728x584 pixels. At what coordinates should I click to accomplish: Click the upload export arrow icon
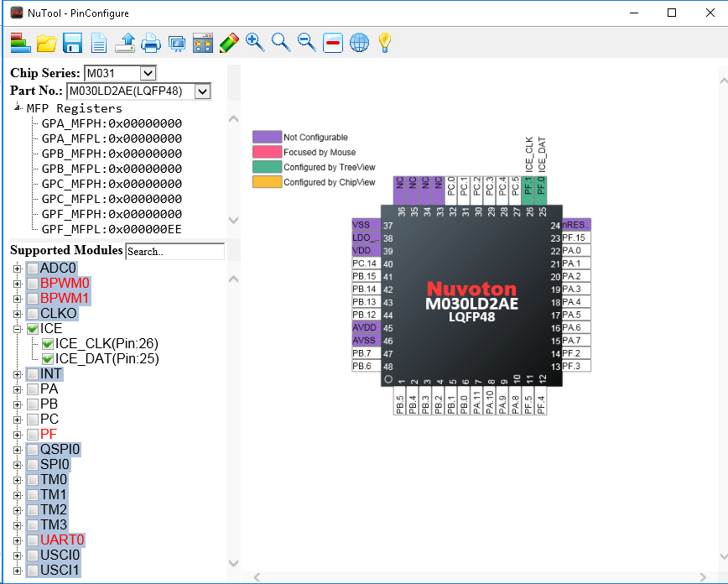pyautogui.click(x=125, y=43)
